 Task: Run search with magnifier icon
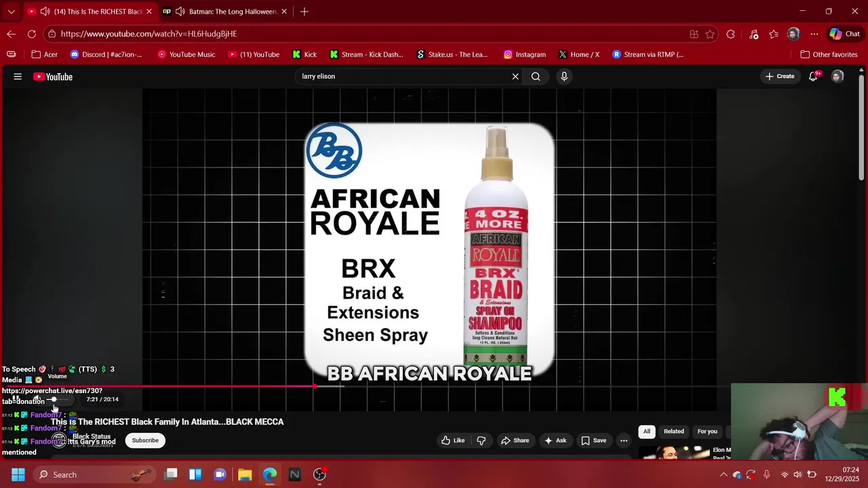click(536, 77)
